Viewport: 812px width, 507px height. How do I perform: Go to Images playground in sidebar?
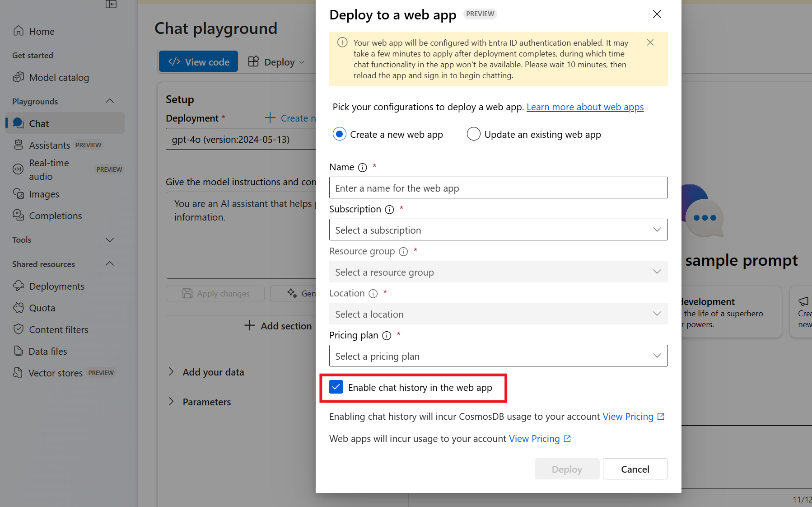click(x=44, y=194)
